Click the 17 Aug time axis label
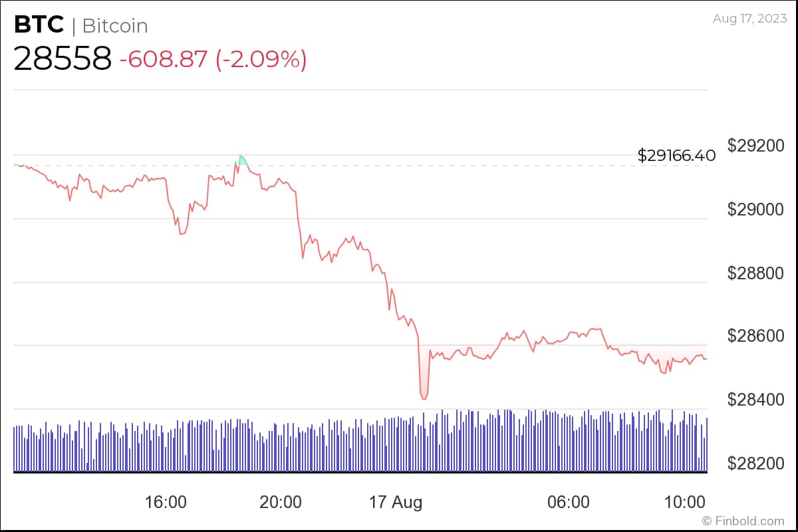 (x=396, y=502)
